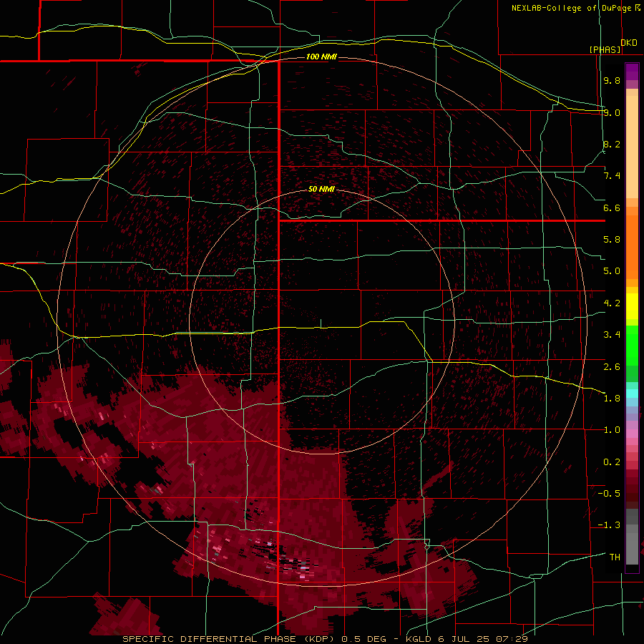Image resolution: width=644 pixels, height=644 pixels.
Task: Click the KGLD station identifier in caption
Action: tap(419, 639)
